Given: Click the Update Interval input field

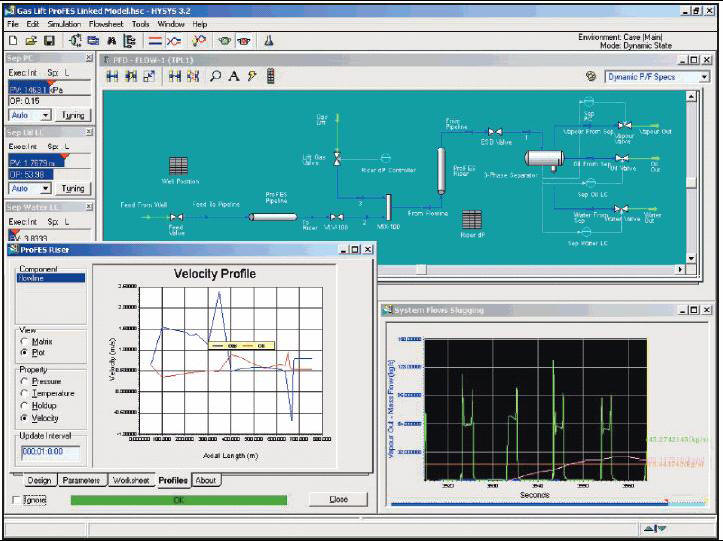Looking at the screenshot, I should [50, 452].
